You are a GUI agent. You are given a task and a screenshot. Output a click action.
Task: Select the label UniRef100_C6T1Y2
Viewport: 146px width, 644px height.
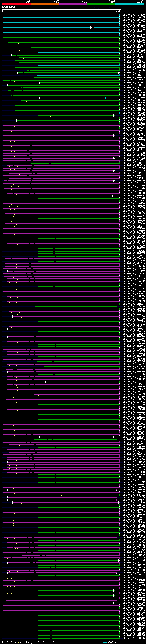(134, 550)
